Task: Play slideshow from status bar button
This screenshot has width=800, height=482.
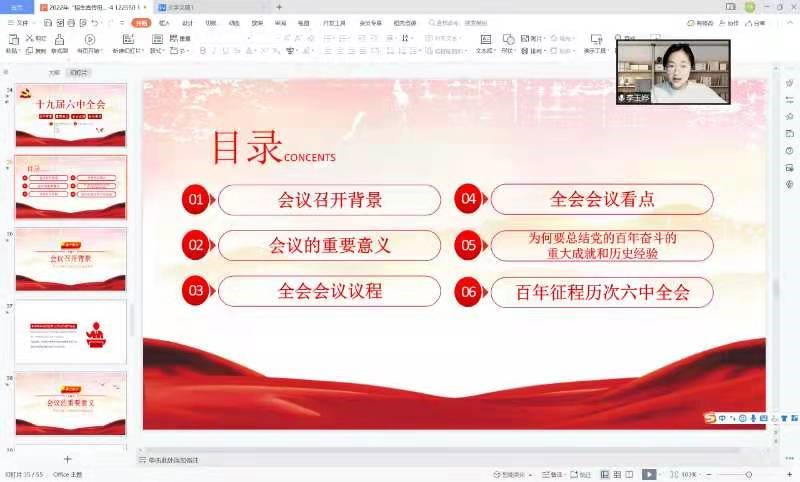Action: [649, 474]
